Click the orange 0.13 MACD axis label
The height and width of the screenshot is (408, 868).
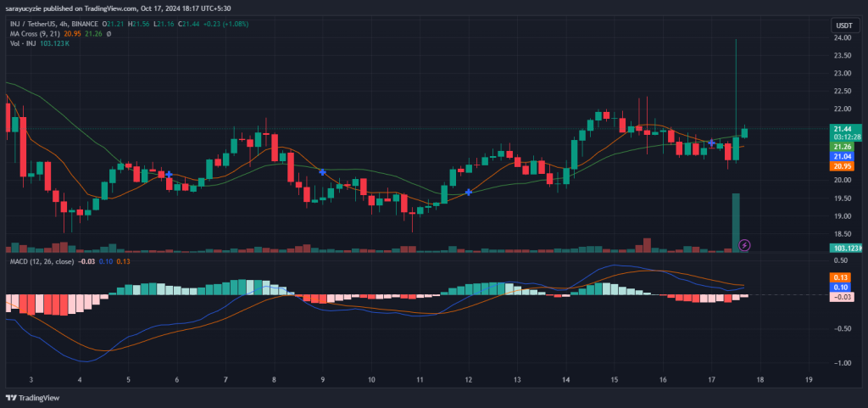842,278
